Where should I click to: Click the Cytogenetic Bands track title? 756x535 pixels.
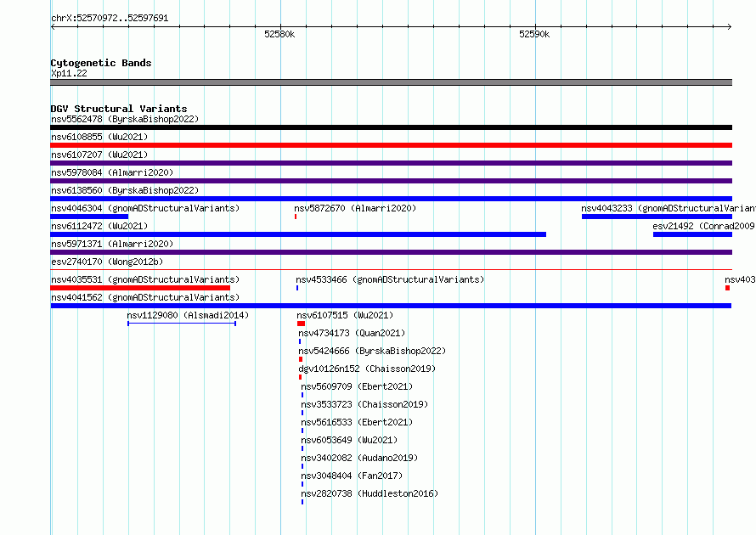[101, 63]
